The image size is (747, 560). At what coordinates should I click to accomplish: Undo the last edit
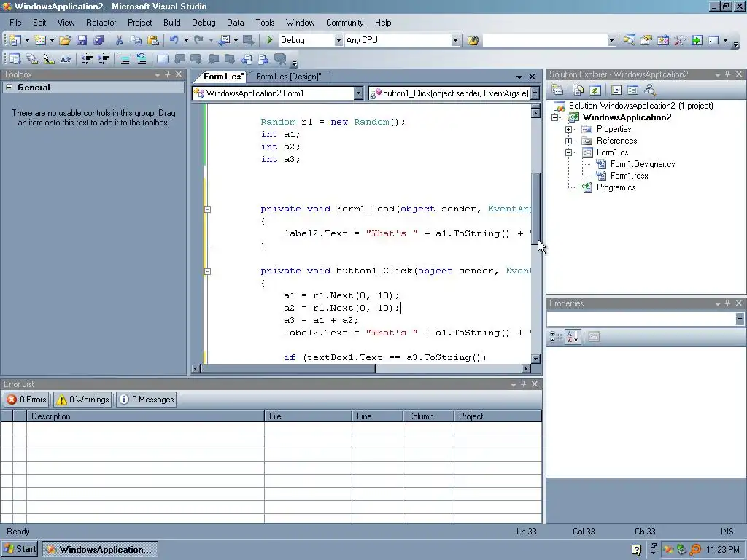(x=174, y=41)
